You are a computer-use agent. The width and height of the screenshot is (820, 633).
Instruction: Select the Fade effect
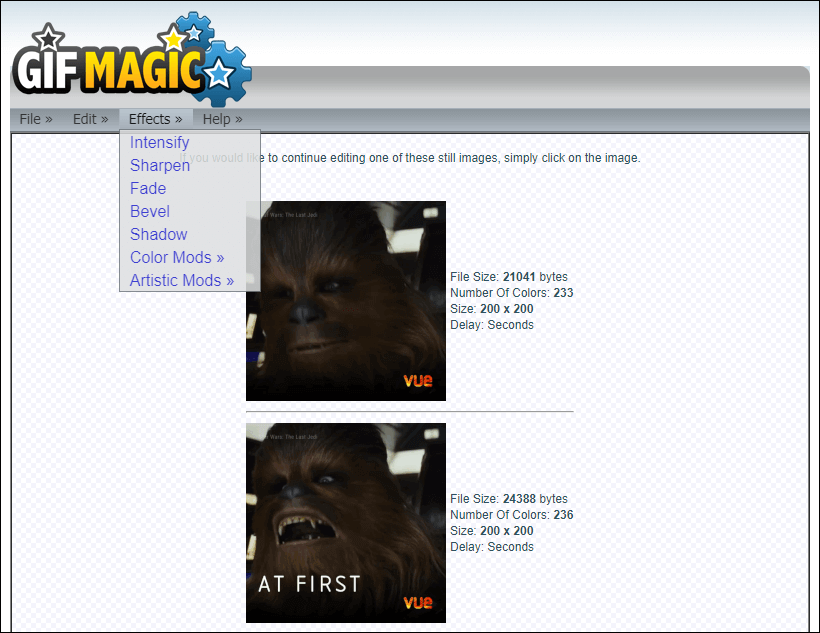coord(148,188)
